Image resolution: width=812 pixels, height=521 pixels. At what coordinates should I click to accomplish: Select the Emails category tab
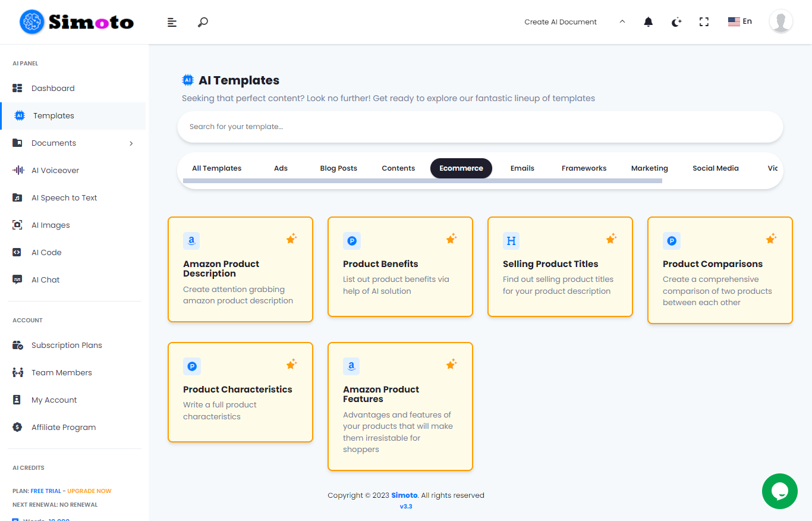pyautogui.click(x=523, y=168)
